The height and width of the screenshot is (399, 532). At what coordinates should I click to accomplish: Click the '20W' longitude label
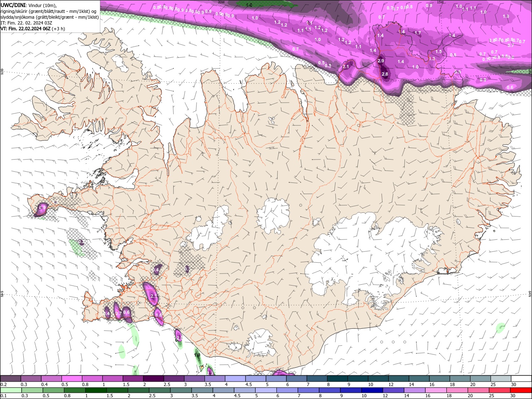(x=221, y=2)
